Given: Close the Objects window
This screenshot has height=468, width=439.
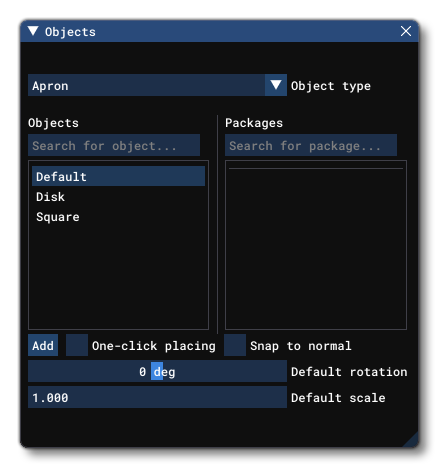Looking at the screenshot, I should [x=406, y=31].
